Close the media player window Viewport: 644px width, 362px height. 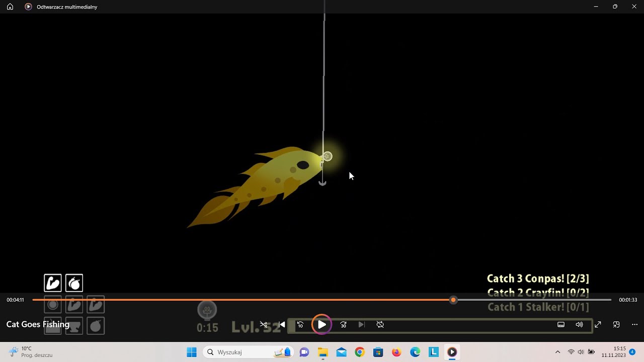(634, 7)
